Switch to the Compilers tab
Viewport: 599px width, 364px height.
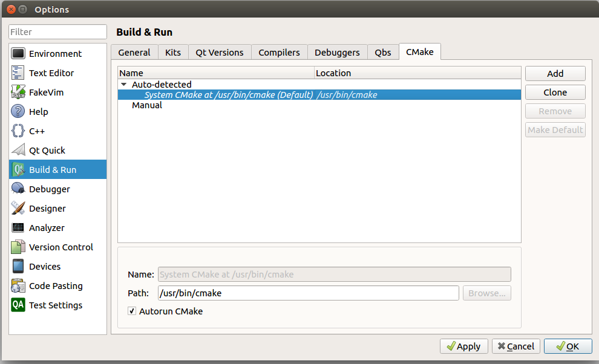pyautogui.click(x=279, y=52)
